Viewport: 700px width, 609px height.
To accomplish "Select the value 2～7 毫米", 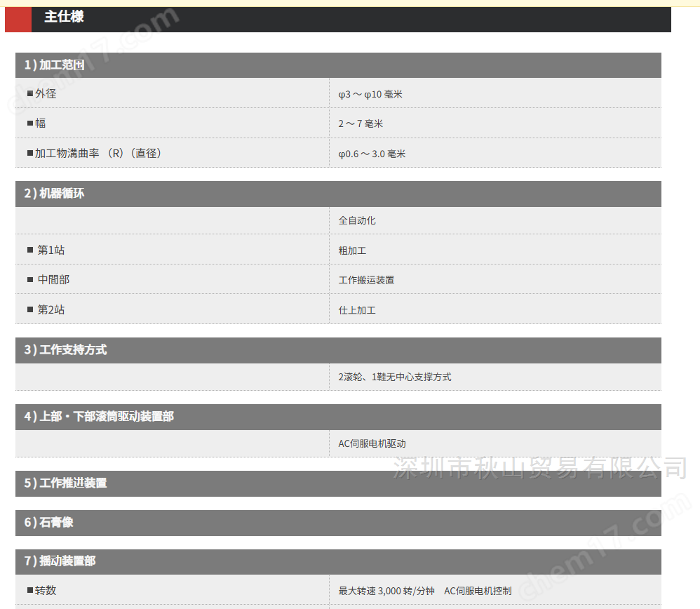I will (361, 123).
